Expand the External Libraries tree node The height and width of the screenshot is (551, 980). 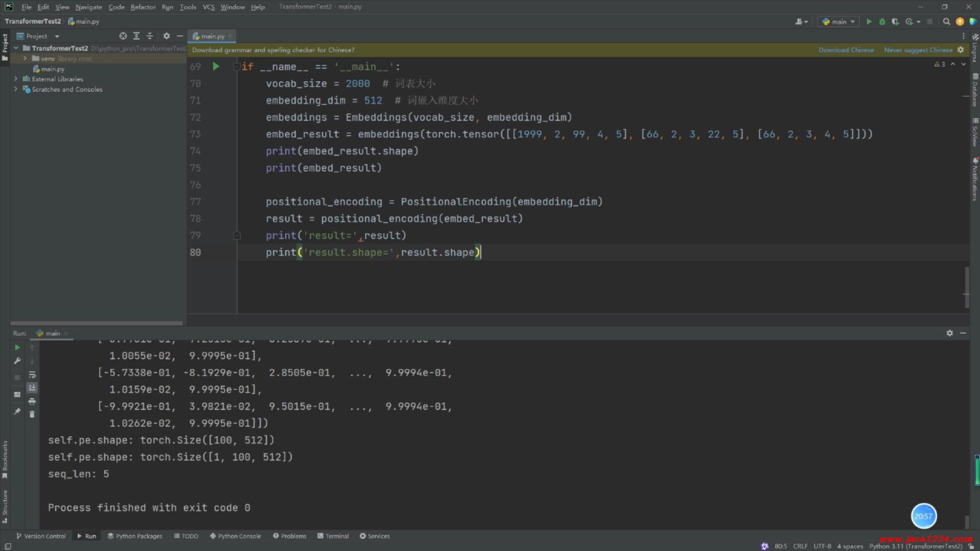pos(16,79)
